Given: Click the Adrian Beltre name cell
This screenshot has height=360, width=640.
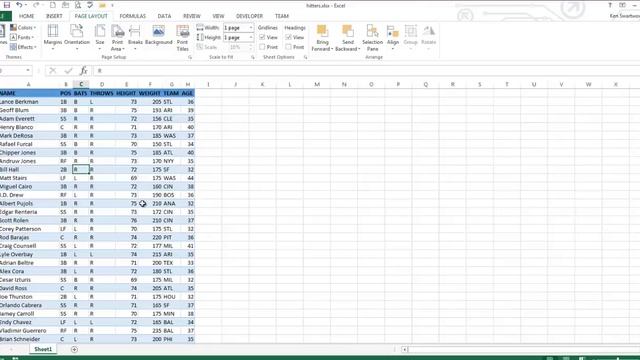Looking at the screenshot, I should pos(29,263).
